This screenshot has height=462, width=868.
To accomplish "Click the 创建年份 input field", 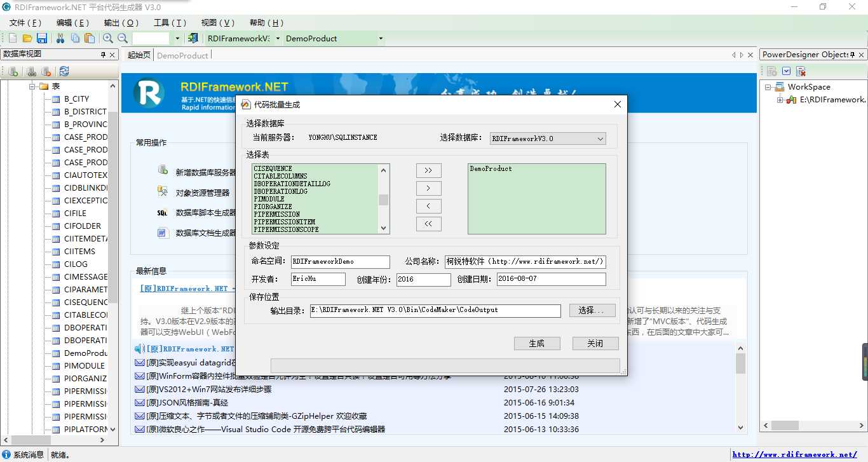I will click(423, 279).
